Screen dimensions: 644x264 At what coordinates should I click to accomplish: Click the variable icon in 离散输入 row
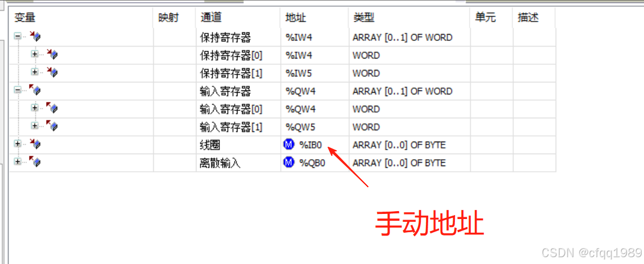click(35, 162)
